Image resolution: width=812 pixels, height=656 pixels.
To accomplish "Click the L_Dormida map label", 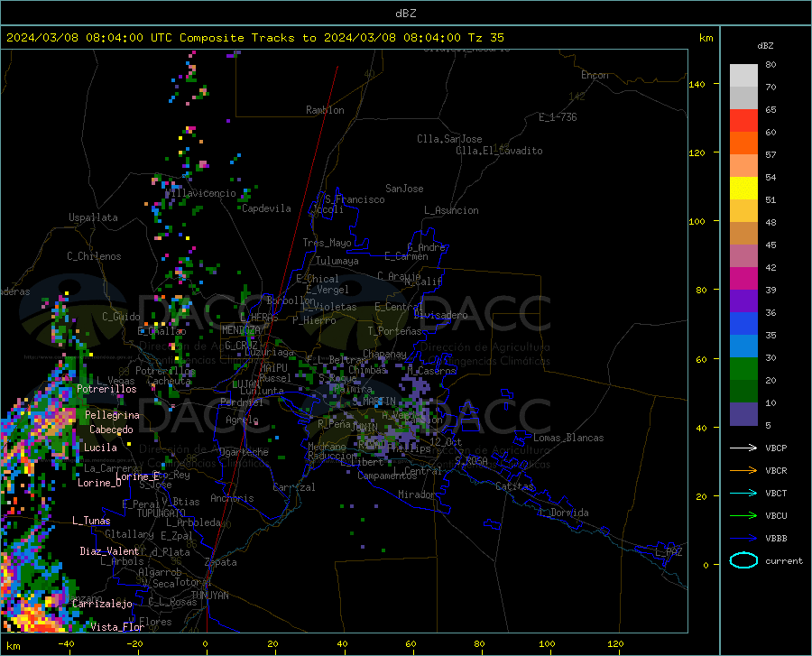I will point(563,513).
